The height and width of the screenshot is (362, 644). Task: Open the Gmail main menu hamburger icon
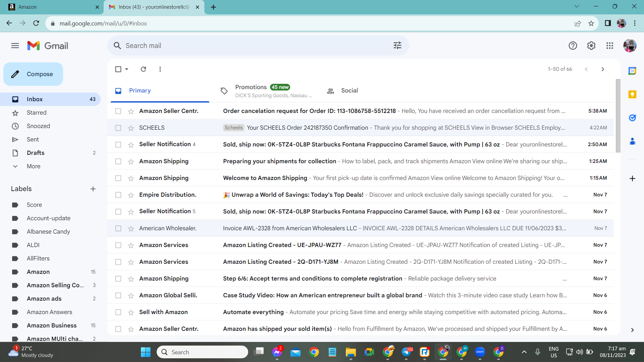click(x=15, y=46)
